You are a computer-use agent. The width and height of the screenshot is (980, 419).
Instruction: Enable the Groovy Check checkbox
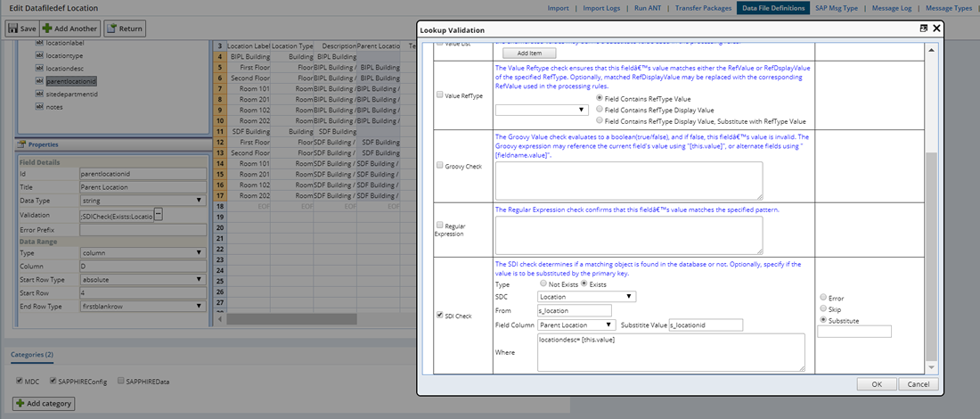(439, 166)
